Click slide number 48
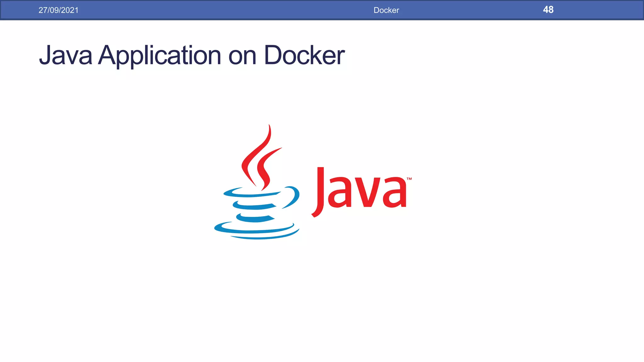 point(548,10)
